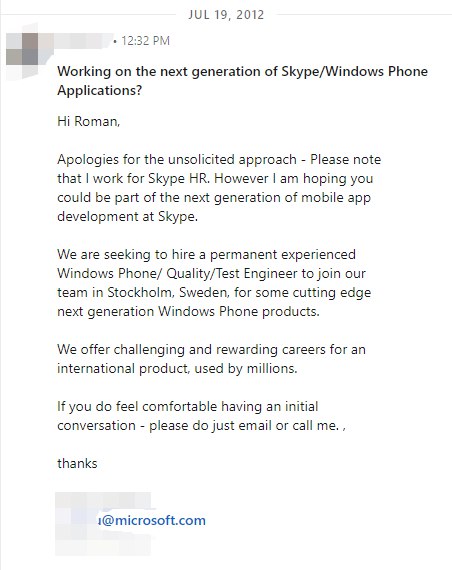Click the thanks sign-off text
The height and width of the screenshot is (570, 452).
(x=77, y=463)
